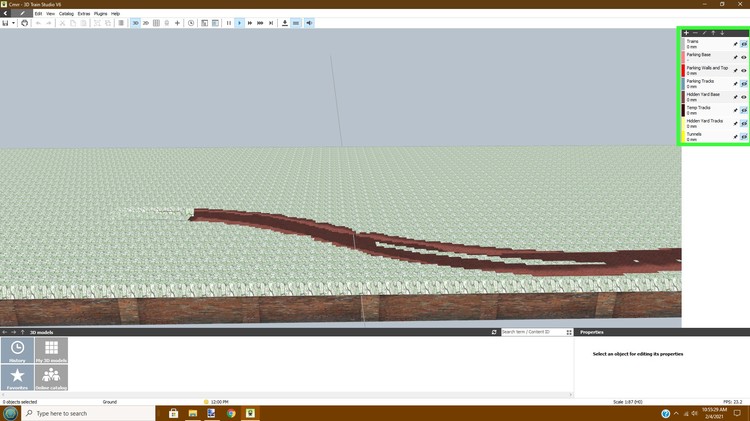This screenshot has width=750, height=421.
Task: Open the Favorites catalog tile
Action: [x=17, y=377]
